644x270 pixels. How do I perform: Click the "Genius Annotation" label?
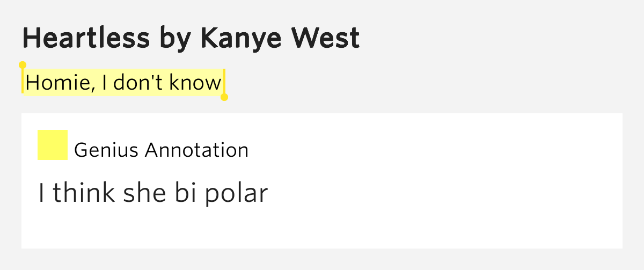click(161, 150)
